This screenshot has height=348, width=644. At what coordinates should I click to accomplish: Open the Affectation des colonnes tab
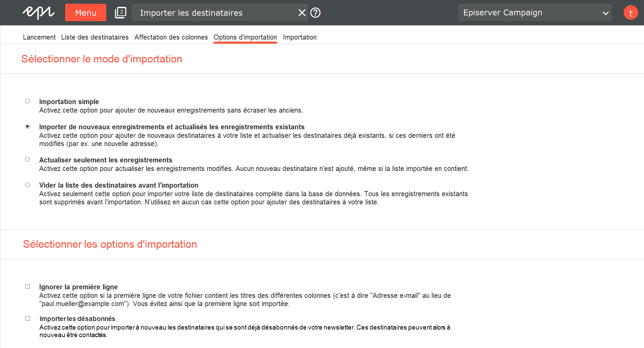click(x=171, y=37)
